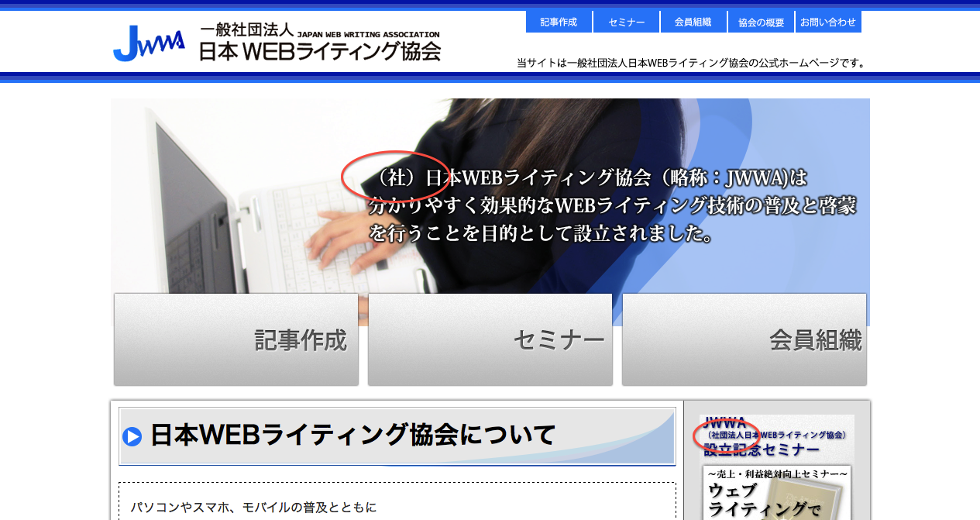Click the large 会員組織 panel button
Viewport: 980px width, 520px height.
744,339
